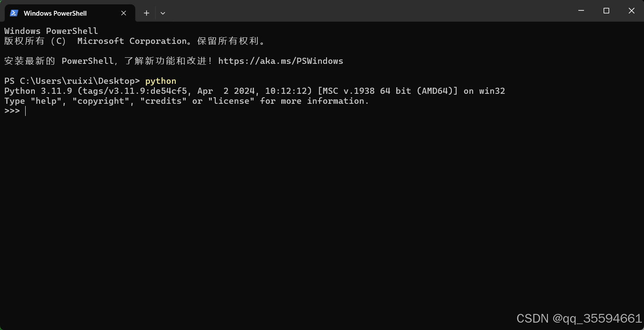
Task: Click the PS C:\Users\ruixi\Desktop> prompt path
Action: [72, 81]
